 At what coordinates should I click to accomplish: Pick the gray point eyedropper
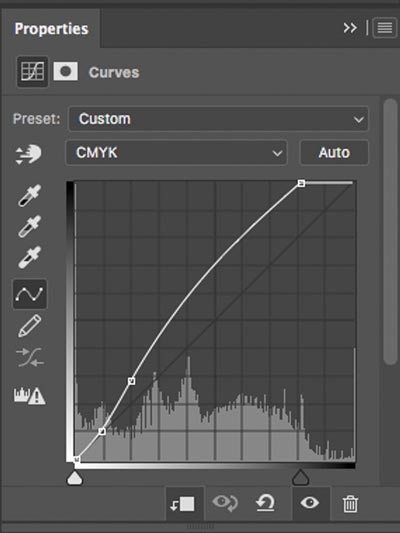30,226
